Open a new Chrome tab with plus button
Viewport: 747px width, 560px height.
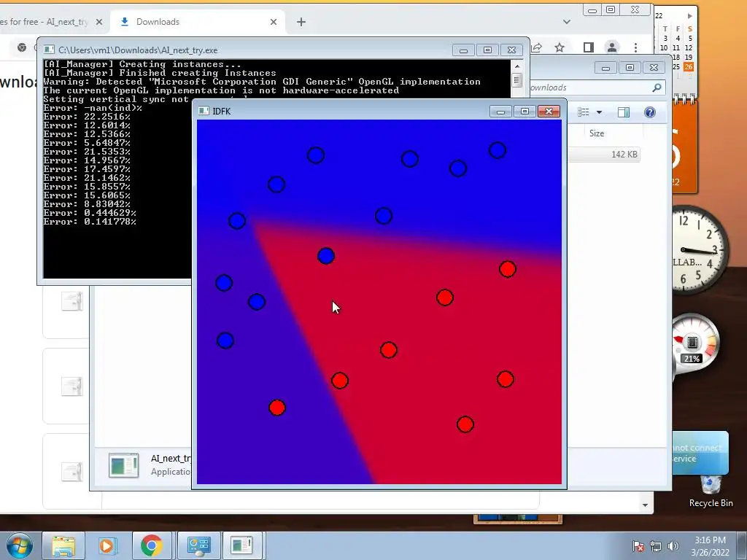click(301, 22)
